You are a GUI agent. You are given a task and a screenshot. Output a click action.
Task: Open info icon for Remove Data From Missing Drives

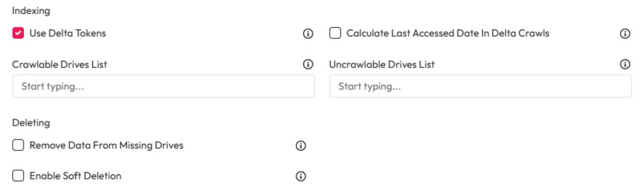click(300, 145)
